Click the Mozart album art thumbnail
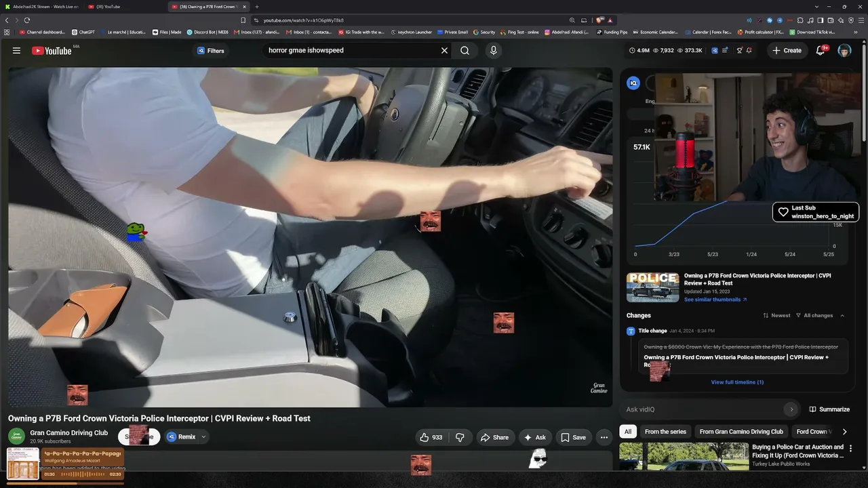Viewport: 868px width, 488px height. pos(24,464)
